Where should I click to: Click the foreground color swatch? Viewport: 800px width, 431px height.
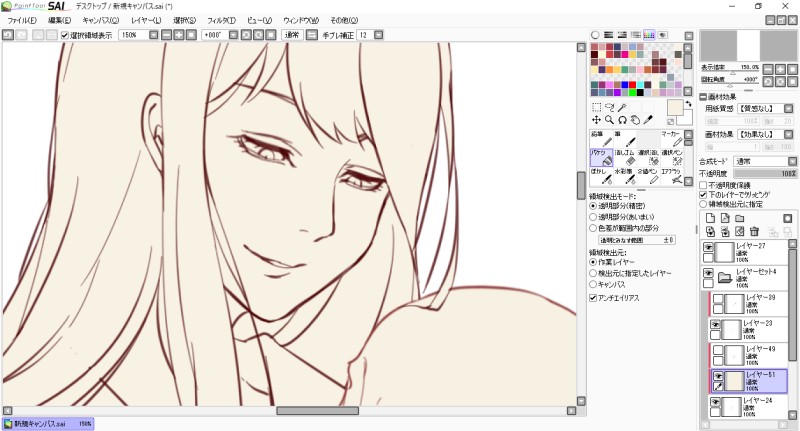675,108
